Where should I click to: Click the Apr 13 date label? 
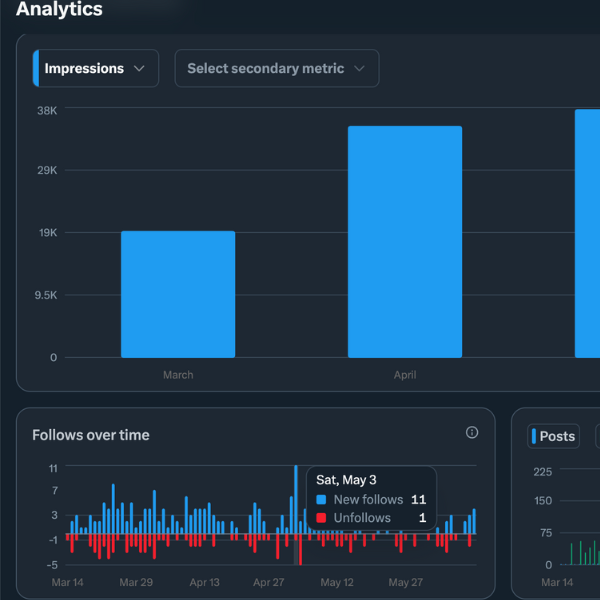point(204,582)
